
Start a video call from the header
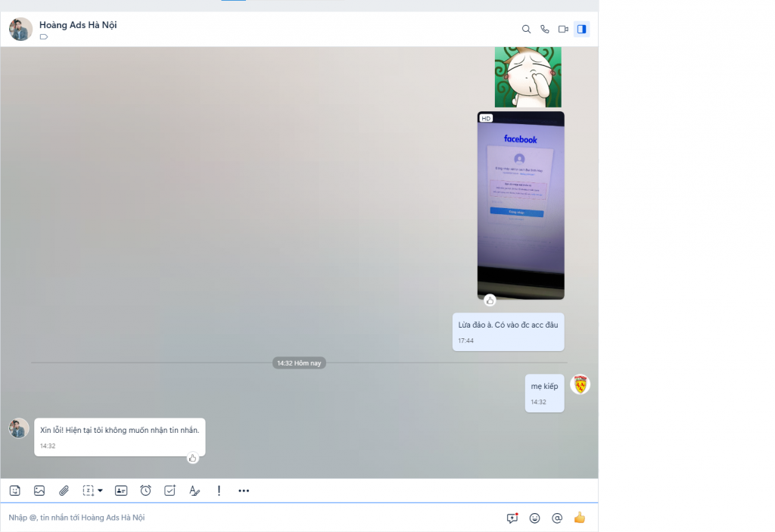click(x=563, y=29)
